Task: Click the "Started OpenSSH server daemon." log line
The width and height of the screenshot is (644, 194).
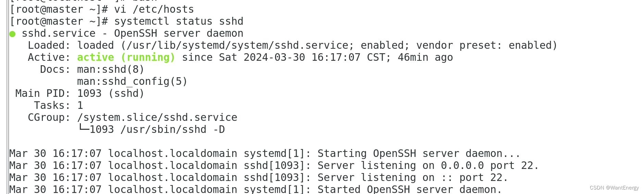Action: pos(410,189)
